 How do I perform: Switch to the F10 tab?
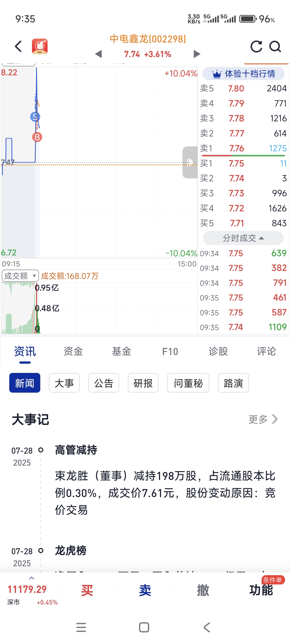(170, 352)
